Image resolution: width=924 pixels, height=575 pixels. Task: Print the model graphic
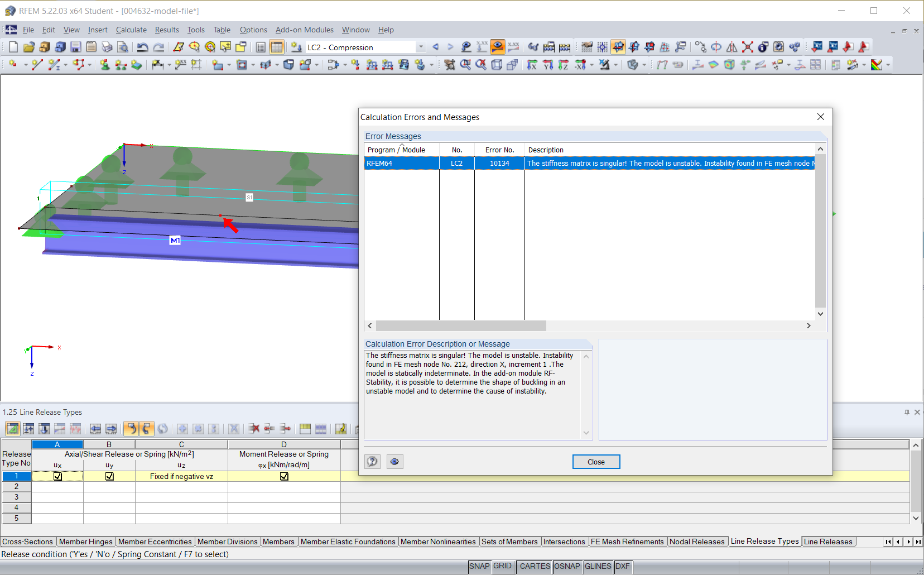pos(107,47)
